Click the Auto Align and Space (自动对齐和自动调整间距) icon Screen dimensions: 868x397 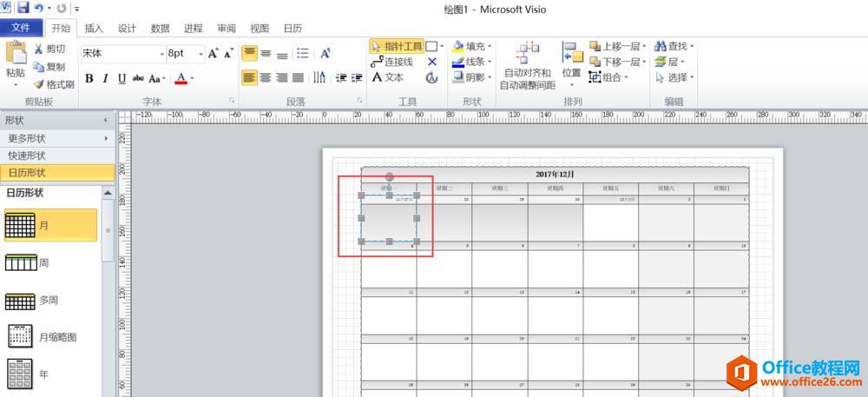[527, 54]
